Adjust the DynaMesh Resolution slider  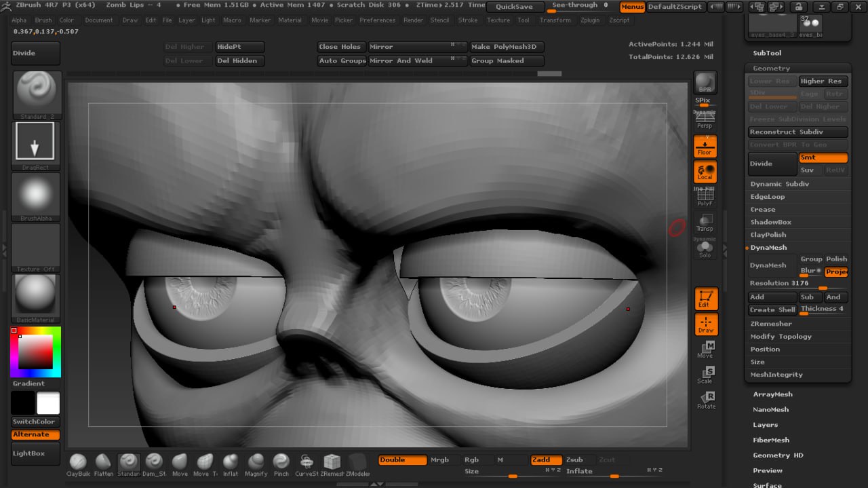[798, 284]
